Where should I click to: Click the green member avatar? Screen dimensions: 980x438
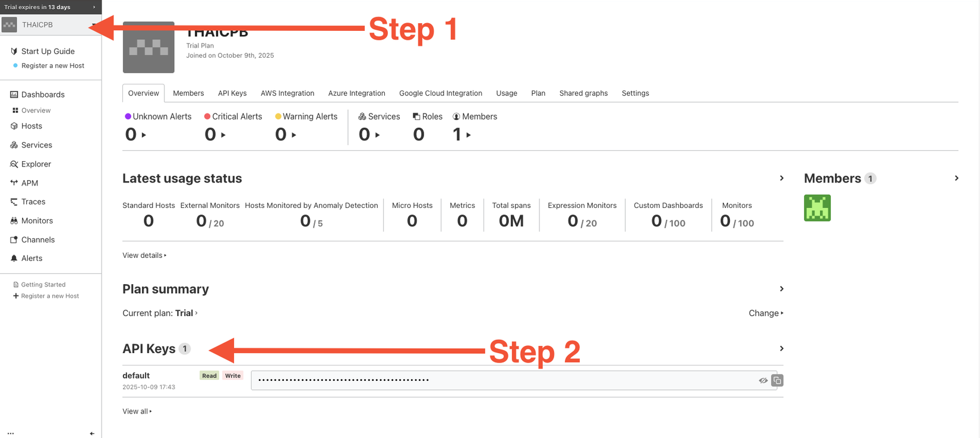click(817, 208)
